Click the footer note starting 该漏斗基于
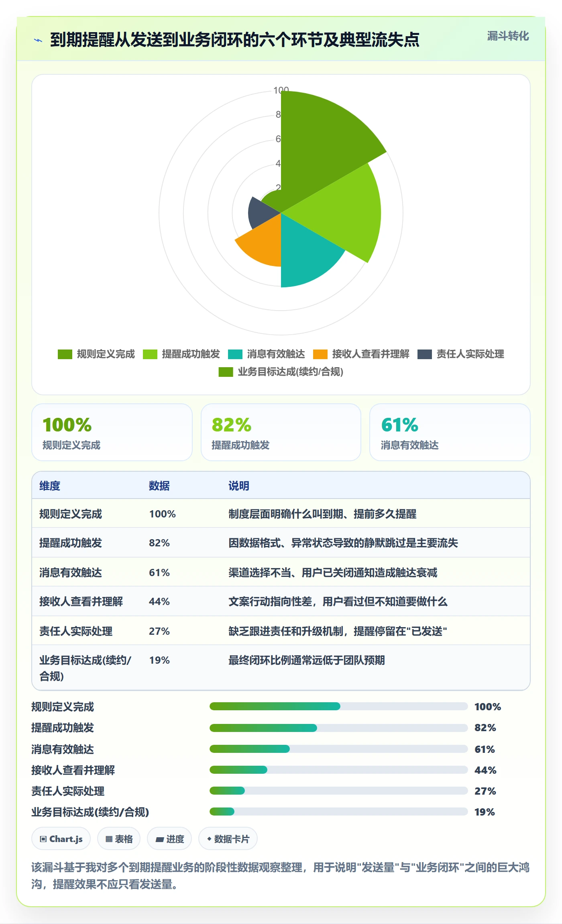The image size is (562, 924). [x=280, y=876]
